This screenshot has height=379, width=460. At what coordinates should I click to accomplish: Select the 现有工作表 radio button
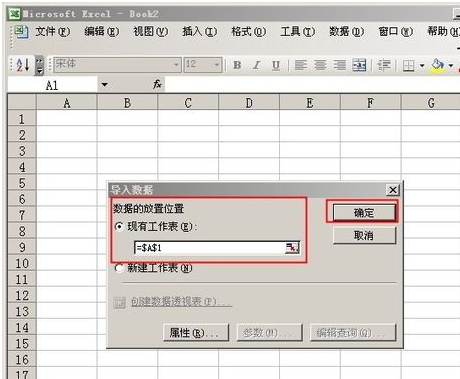click(119, 227)
